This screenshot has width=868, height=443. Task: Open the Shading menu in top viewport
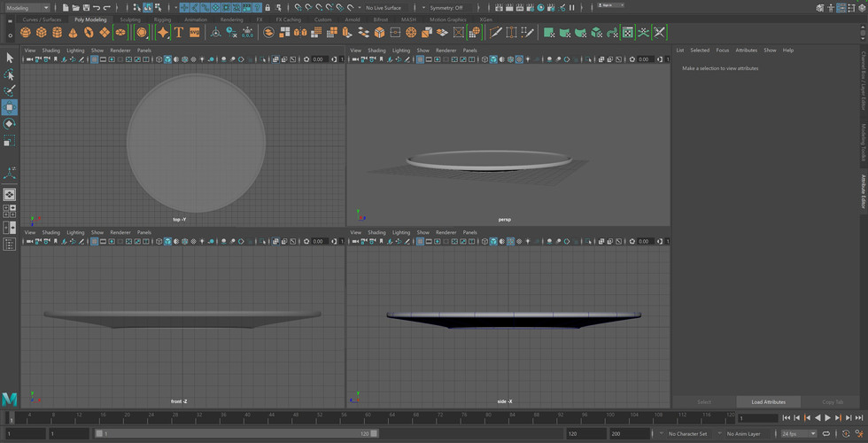pos(51,51)
